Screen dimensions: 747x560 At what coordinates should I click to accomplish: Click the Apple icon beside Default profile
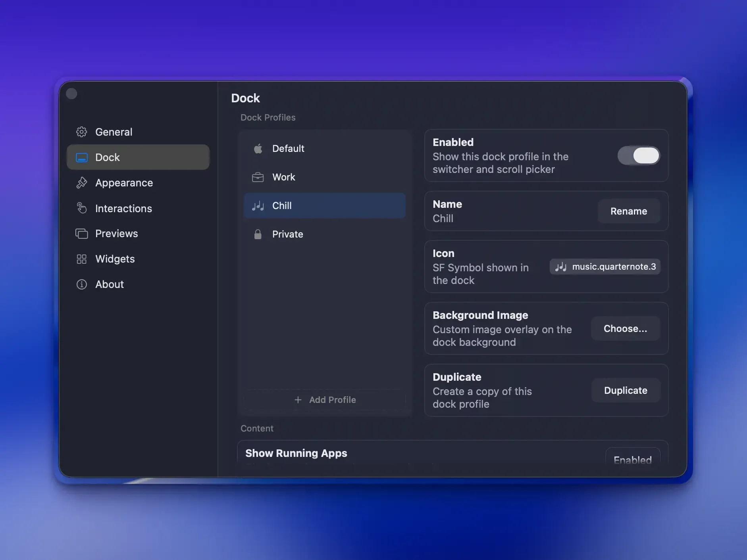pyautogui.click(x=258, y=148)
